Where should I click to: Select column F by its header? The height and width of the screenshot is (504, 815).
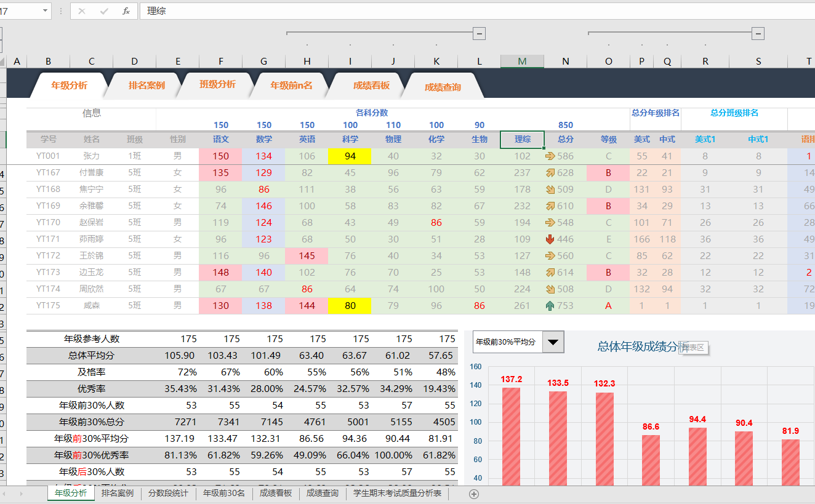[x=220, y=62]
